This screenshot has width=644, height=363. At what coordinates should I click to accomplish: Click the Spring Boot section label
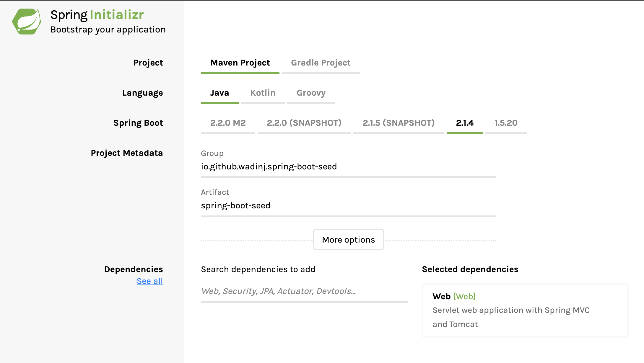click(x=138, y=123)
